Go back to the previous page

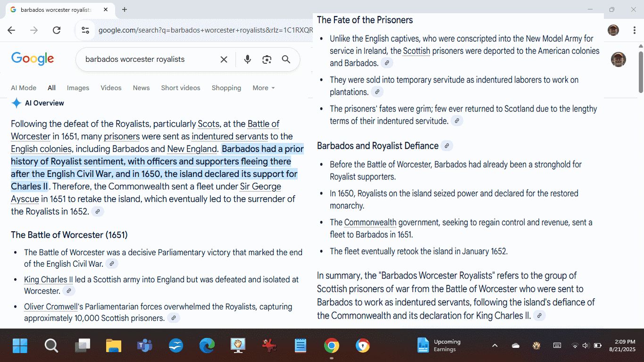coord(11,30)
